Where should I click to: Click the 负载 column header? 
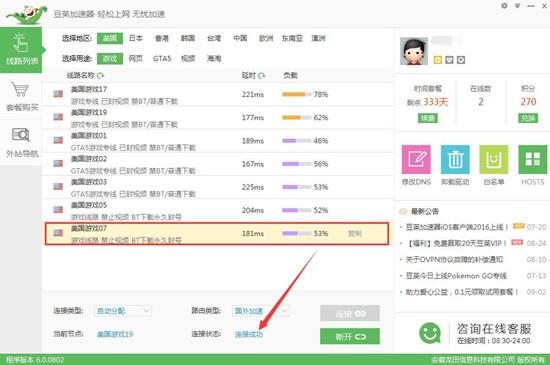click(290, 75)
